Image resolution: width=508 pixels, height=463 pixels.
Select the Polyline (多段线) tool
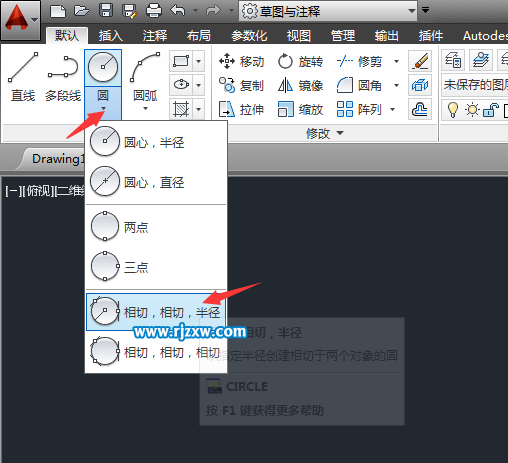[63, 77]
